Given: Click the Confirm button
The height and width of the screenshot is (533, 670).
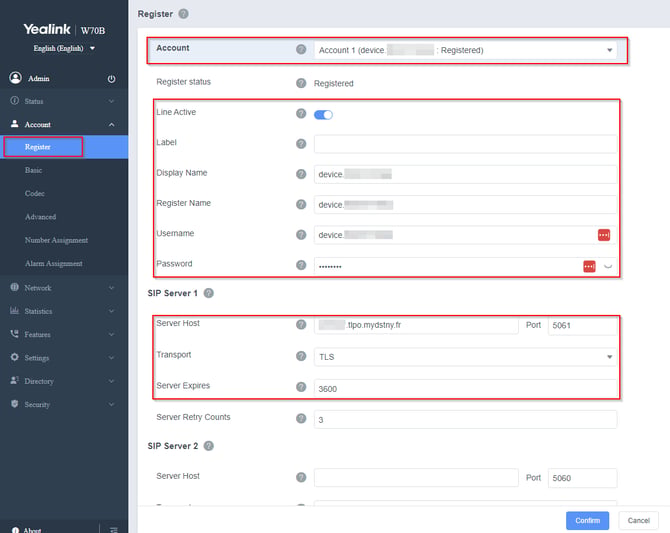Looking at the screenshot, I should pos(587,520).
